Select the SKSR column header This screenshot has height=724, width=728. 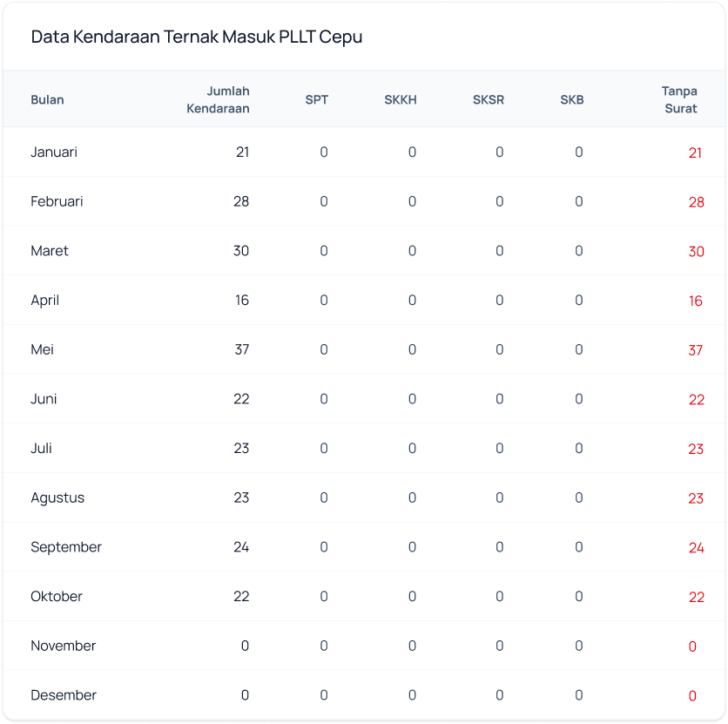(x=489, y=99)
